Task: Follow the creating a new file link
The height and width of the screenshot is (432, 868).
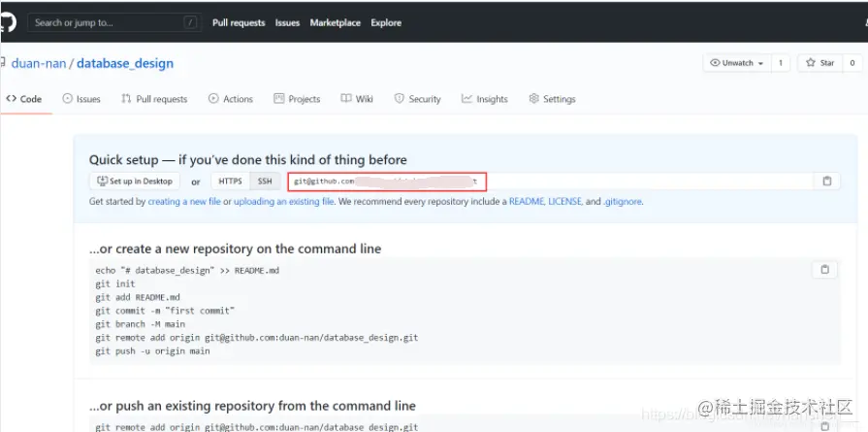Action: pos(184,202)
